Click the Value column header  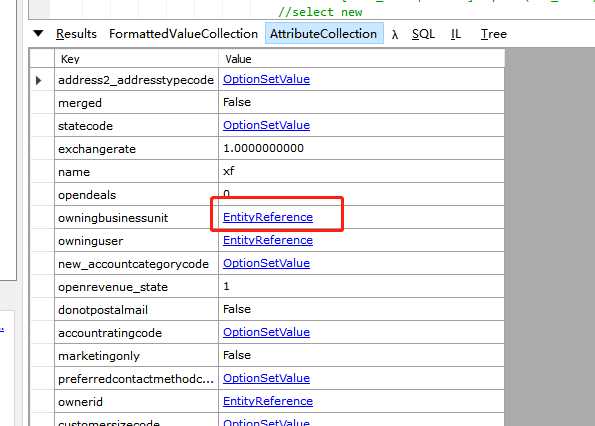(361, 59)
